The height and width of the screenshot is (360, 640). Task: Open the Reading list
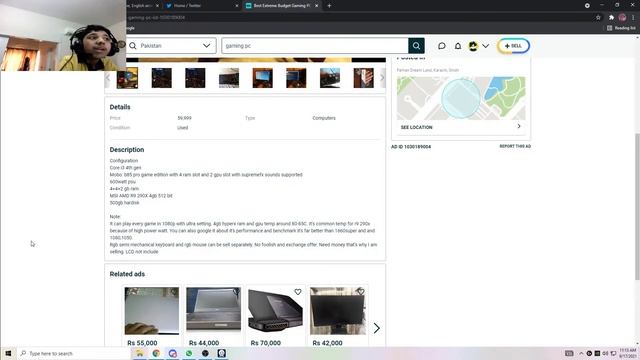click(621, 28)
